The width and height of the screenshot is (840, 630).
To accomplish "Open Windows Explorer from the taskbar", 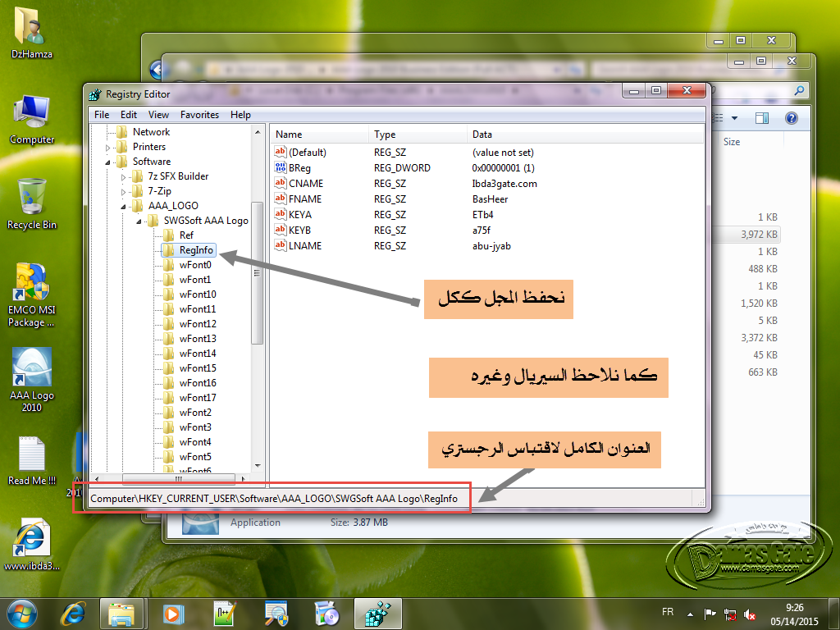I will click(x=121, y=614).
